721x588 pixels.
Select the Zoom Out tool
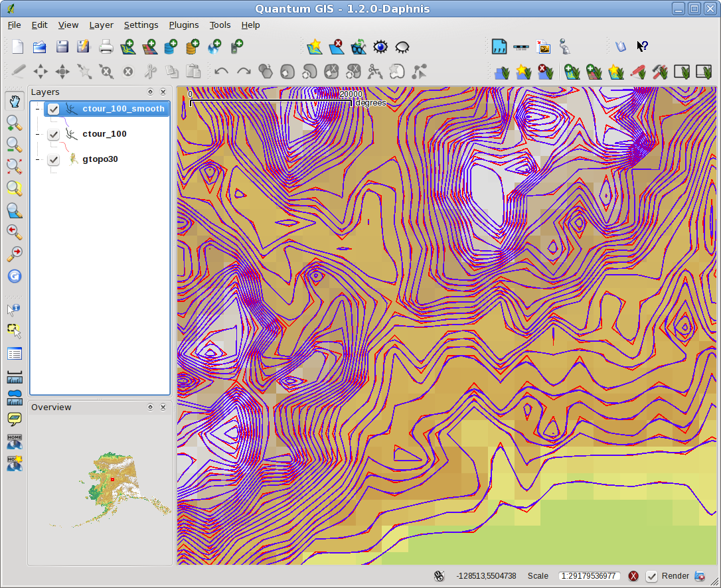[x=14, y=145]
